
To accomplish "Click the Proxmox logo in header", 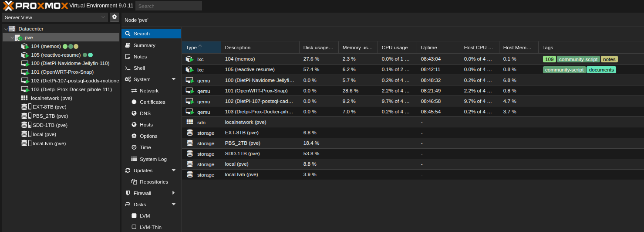I will coord(35,6).
